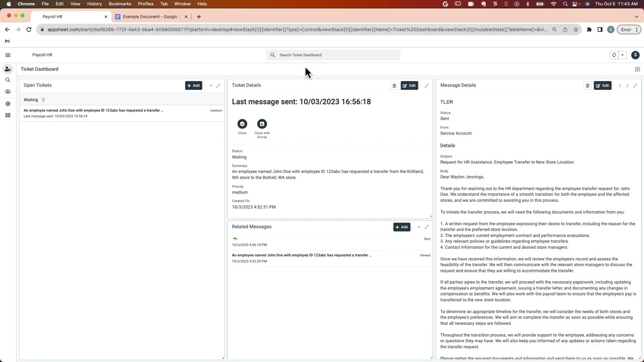The image size is (644, 362).
Task: Click the dashboard layout grid icon
Action: [637, 69]
